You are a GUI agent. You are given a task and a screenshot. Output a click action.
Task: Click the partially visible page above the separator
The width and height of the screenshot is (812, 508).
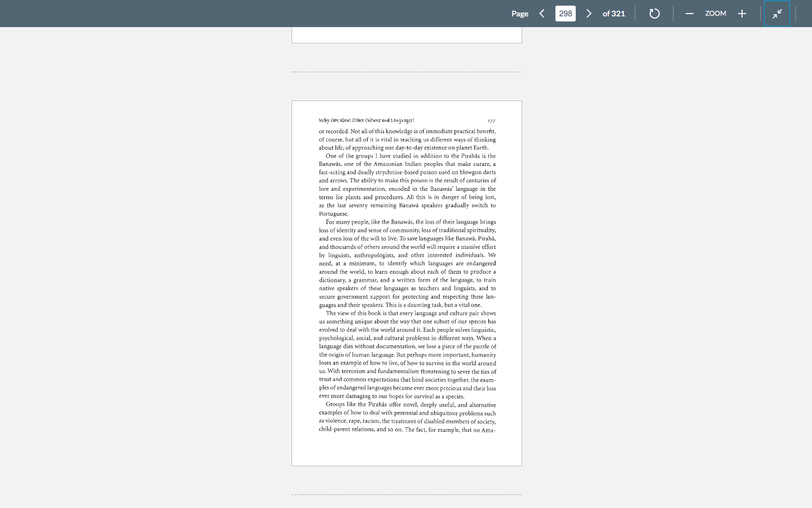[x=406, y=34]
